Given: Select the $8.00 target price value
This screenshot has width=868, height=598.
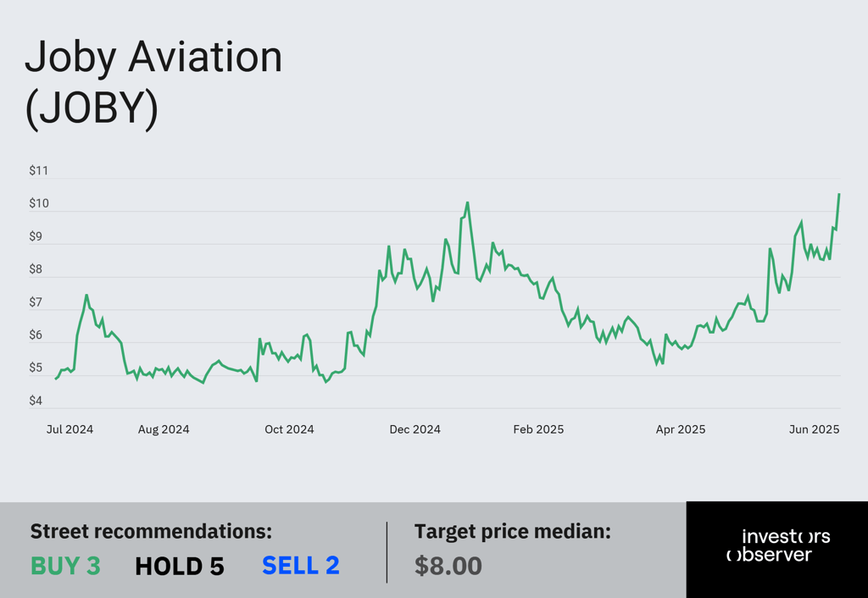Looking at the screenshot, I should point(448,565).
